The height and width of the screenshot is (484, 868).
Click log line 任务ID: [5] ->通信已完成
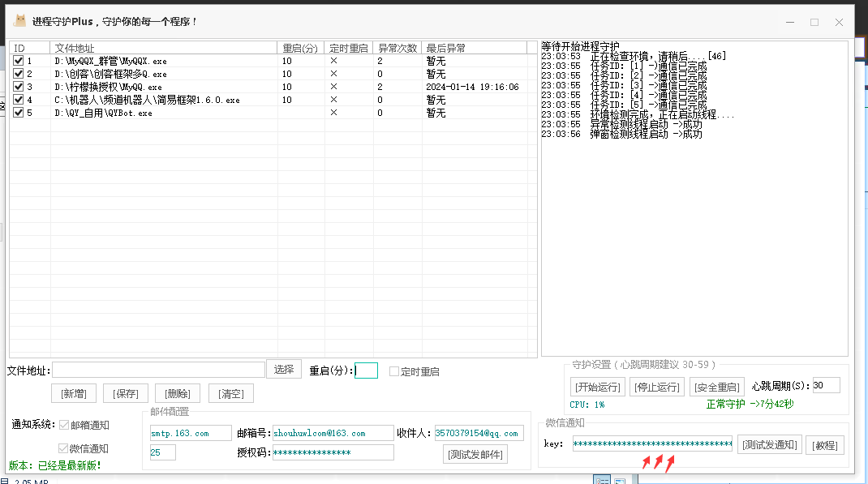[x=624, y=105]
